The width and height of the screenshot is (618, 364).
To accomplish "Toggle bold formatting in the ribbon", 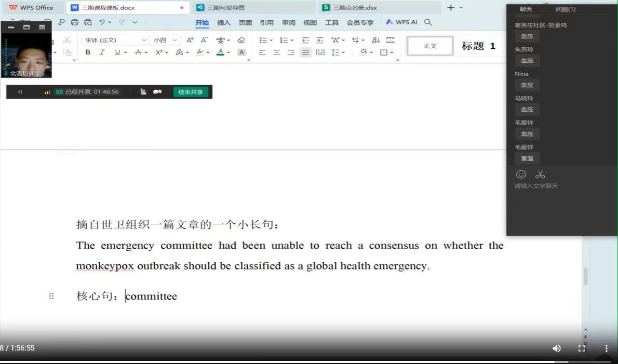I will [88, 52].
